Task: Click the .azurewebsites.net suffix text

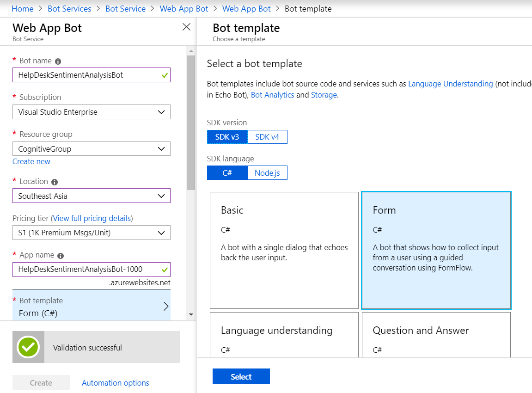Action: (x=140, y=282)
